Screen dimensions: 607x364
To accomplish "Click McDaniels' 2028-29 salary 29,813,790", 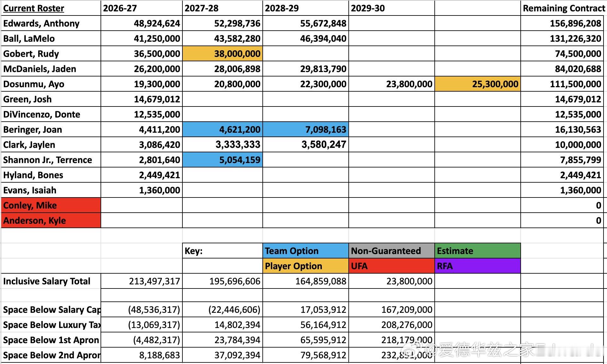I will [306, 69].
